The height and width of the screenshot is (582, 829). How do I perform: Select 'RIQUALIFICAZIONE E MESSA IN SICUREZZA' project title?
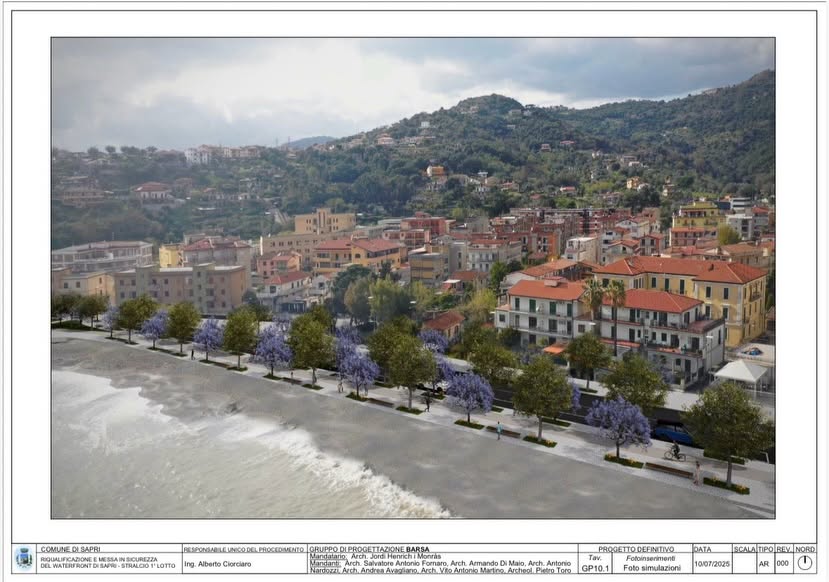[x=99, y=559]
